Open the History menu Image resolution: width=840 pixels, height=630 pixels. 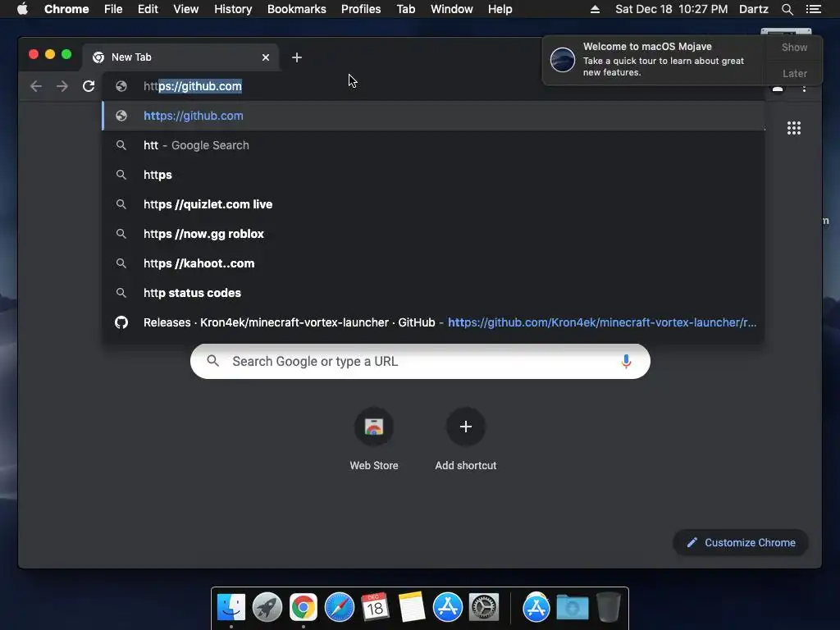pos(233,9)
